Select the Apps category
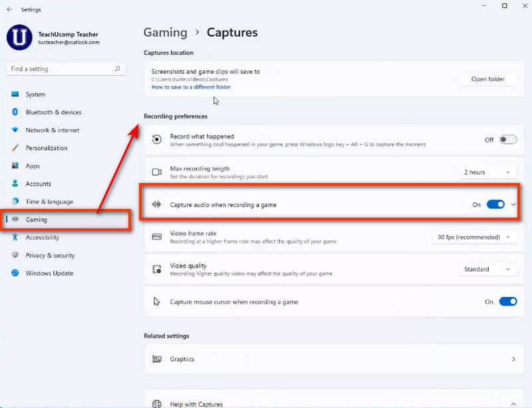 33,166
